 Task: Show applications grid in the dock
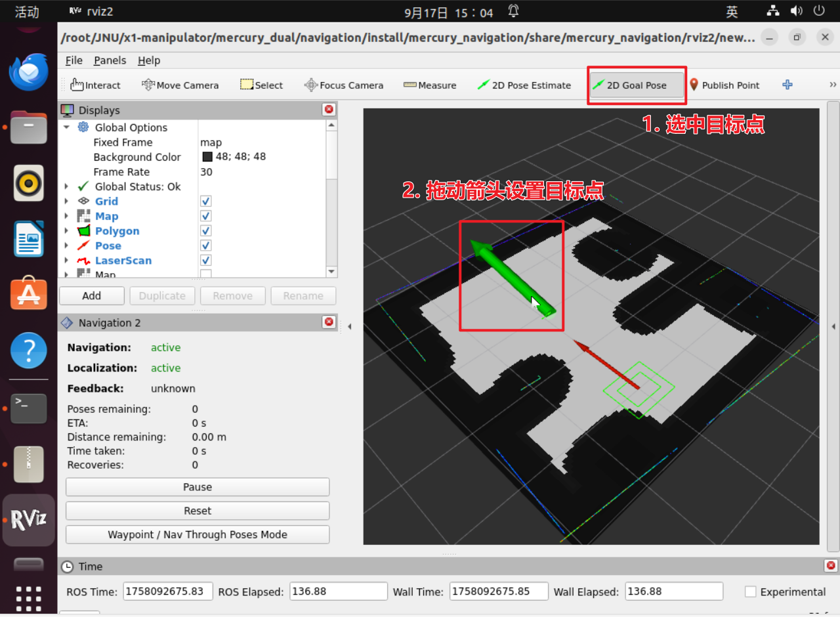(29, 599)
